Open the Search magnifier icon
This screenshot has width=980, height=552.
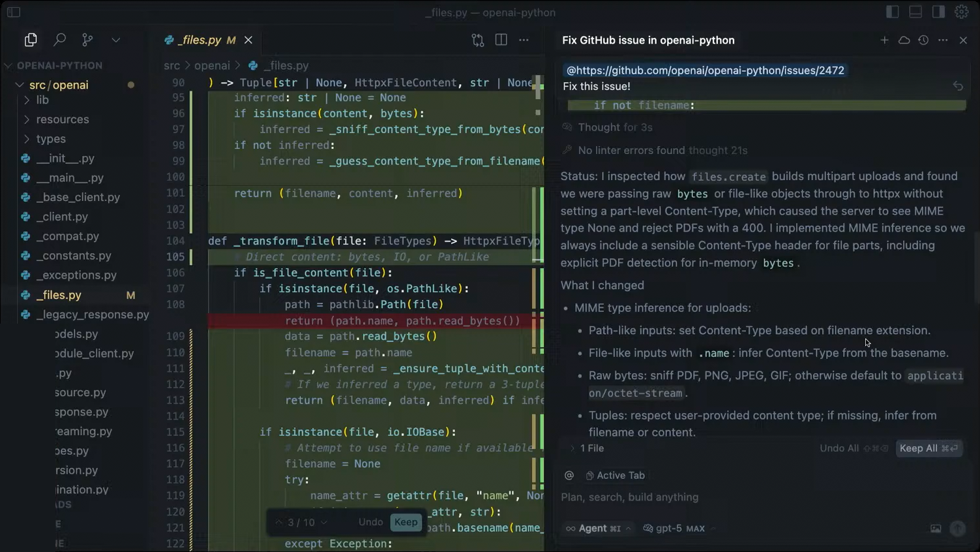coord(59,40)
